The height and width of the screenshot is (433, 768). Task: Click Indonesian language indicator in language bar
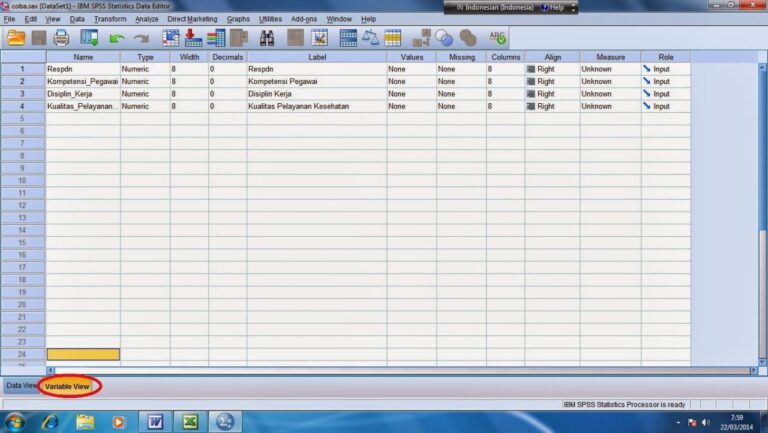click(494, 7)
